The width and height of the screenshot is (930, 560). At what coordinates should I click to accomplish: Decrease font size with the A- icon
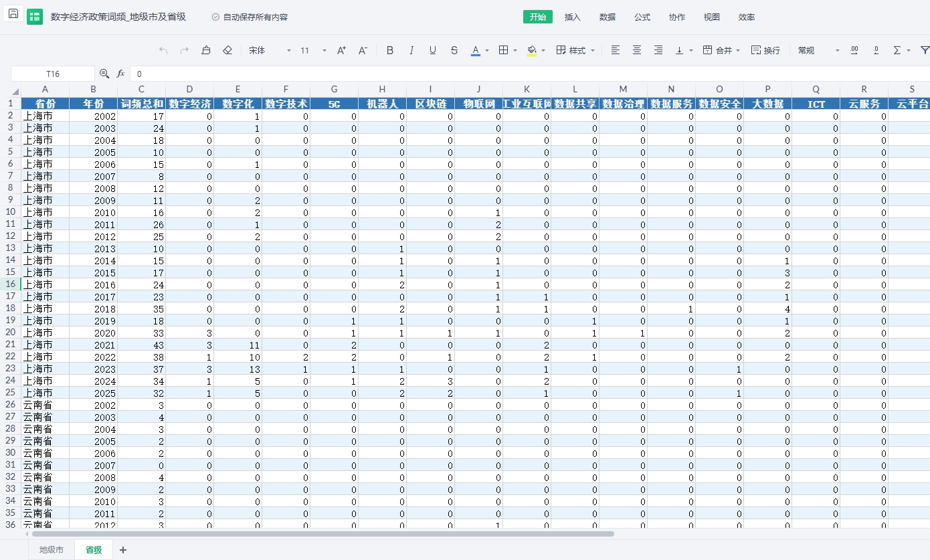363,50
